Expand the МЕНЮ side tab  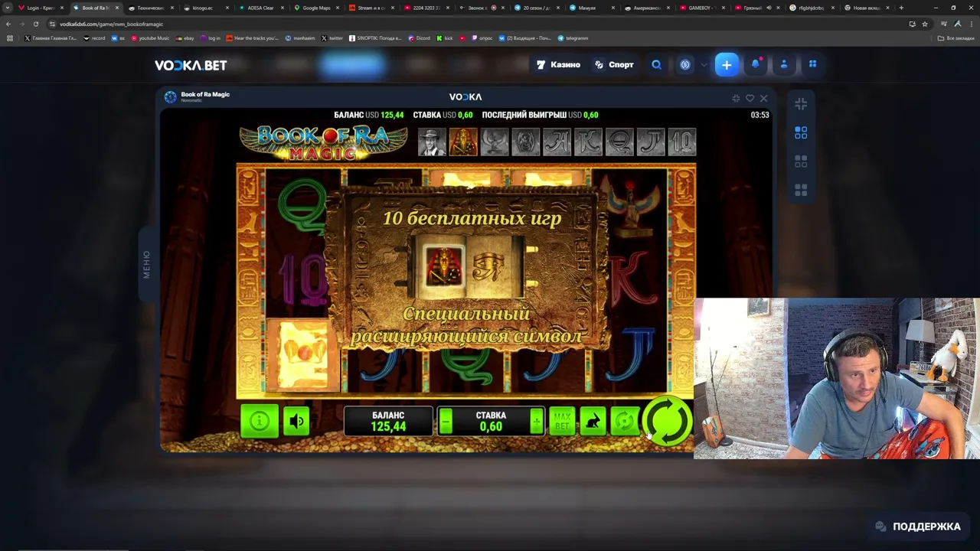pos(146,264)
